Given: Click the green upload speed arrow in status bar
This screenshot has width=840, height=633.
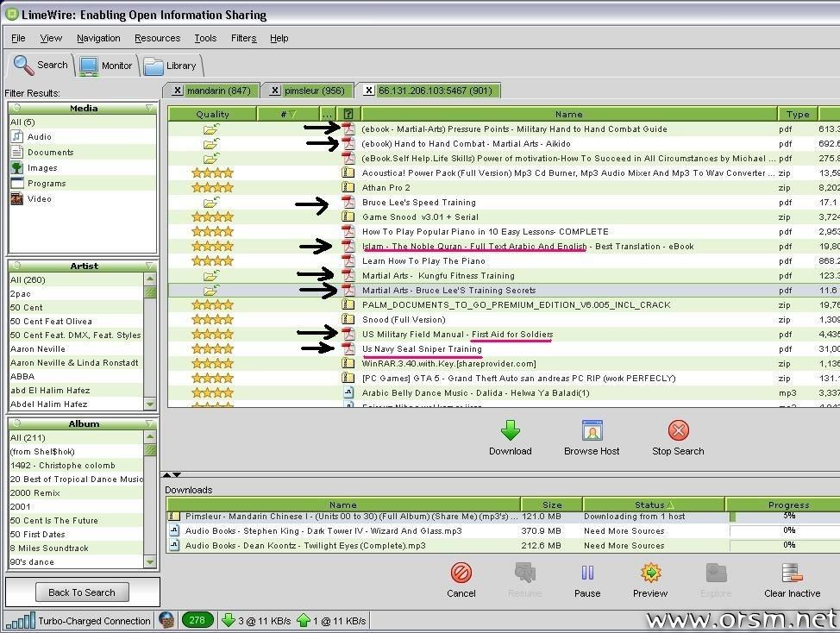Looking at the screenshot, I should click(x=304, y=620).
